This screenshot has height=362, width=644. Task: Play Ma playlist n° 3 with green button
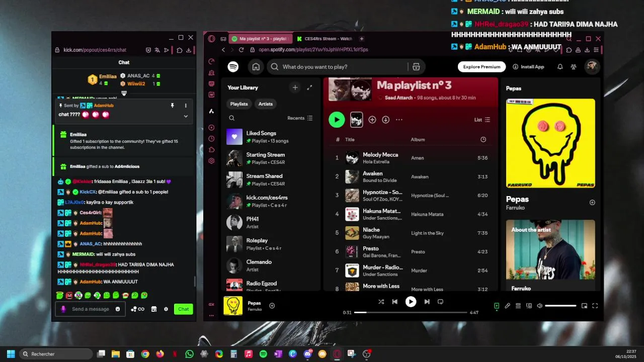(337, 120)
